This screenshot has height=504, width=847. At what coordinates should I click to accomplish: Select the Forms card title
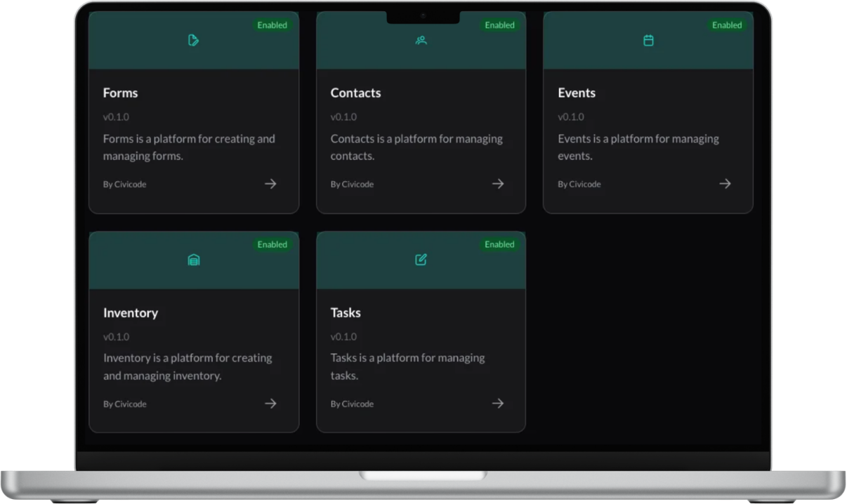coord(121,93)
